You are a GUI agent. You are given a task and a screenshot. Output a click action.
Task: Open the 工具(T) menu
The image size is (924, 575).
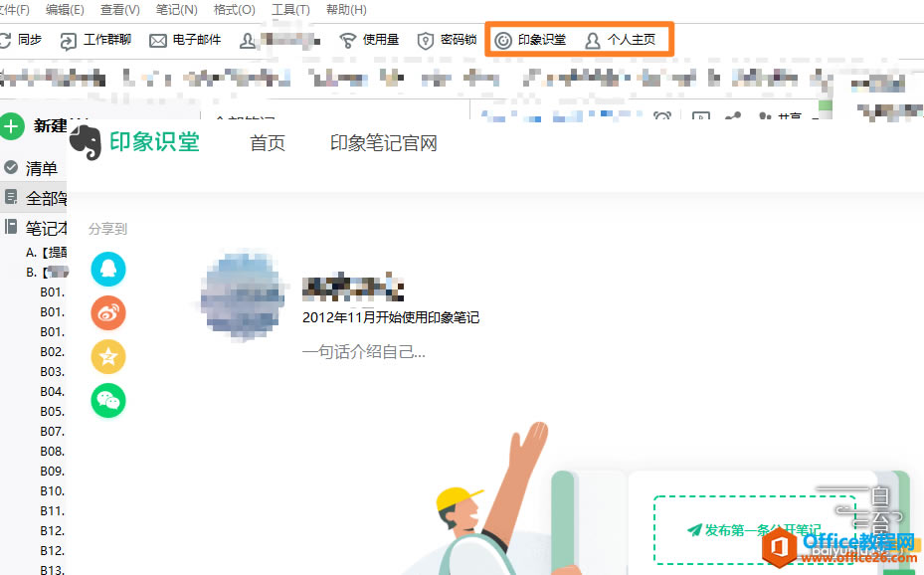click(x=290, y=10)
